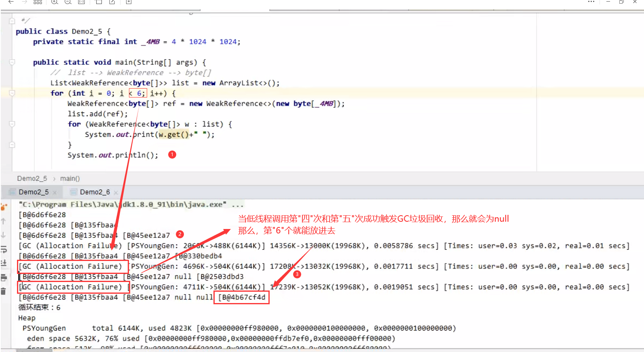Click the _4MB constant declaration

tap(150, 42)
